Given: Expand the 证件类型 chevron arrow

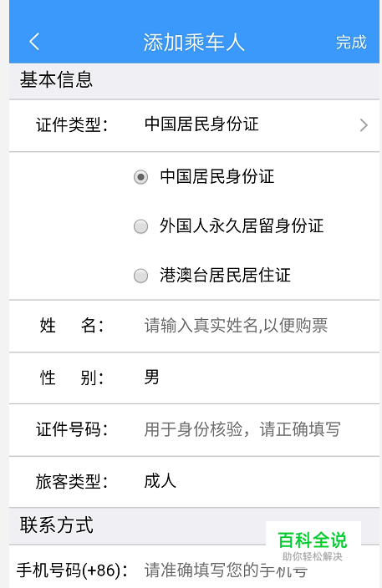Looking at the screenshot, I should pos(364,125).
